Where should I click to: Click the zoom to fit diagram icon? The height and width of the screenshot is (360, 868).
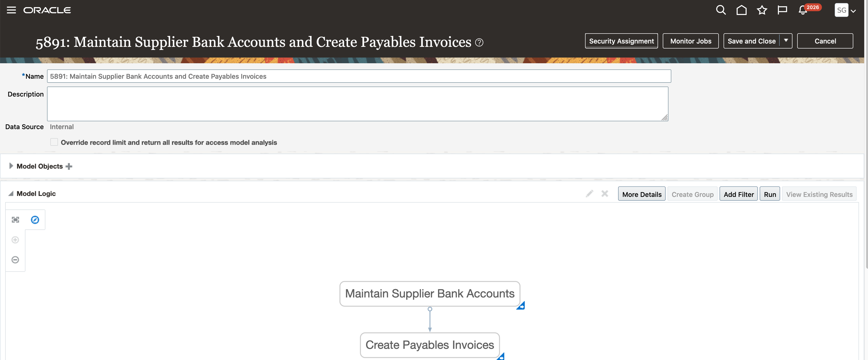[15, 220]
